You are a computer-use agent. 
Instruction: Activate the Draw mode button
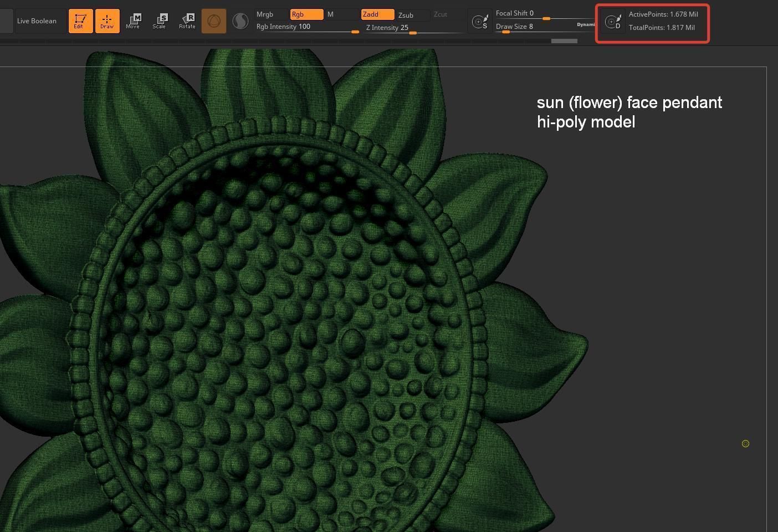click(x=107, y=21)
